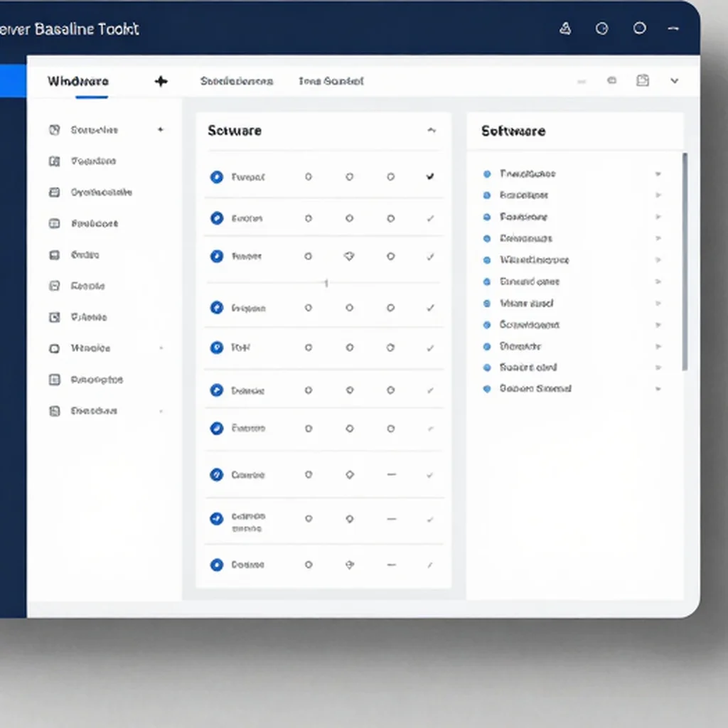
Task: Click the blue icon of first Software row
Action: click(217, 177)
